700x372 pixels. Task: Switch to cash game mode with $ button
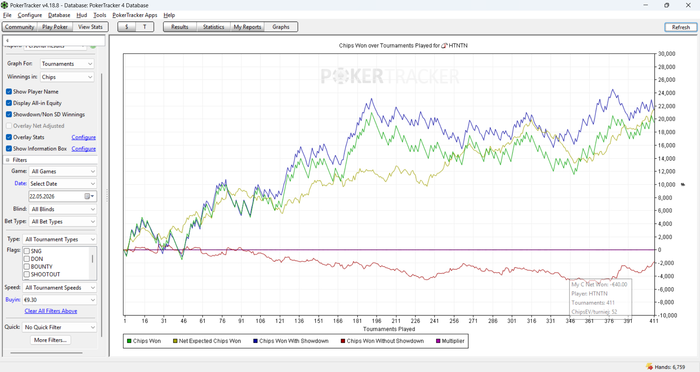(127, 27)
